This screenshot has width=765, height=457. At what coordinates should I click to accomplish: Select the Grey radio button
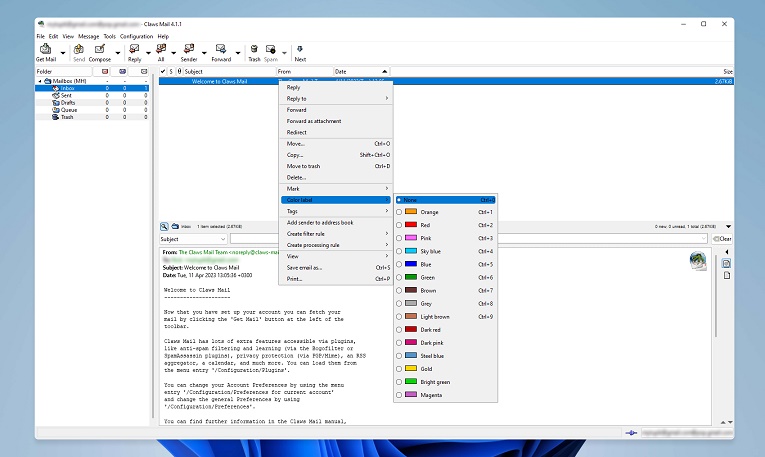click(x=399, y=303)
